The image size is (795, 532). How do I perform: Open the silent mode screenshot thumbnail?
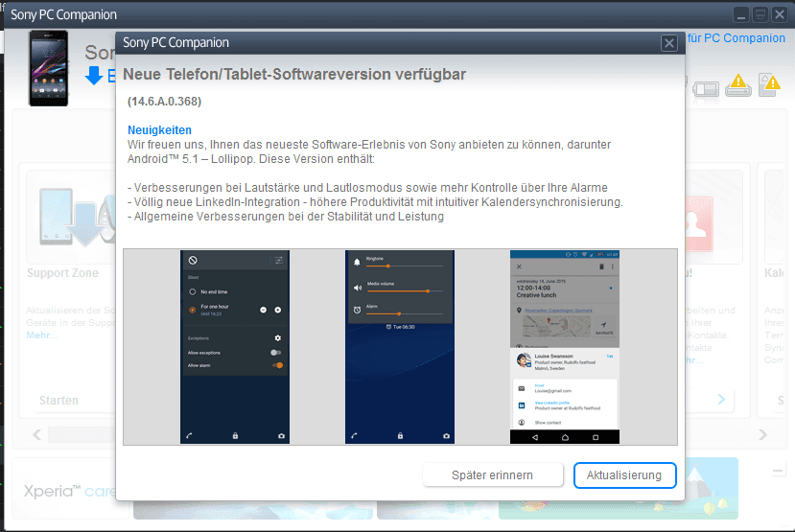coord(235,347)
